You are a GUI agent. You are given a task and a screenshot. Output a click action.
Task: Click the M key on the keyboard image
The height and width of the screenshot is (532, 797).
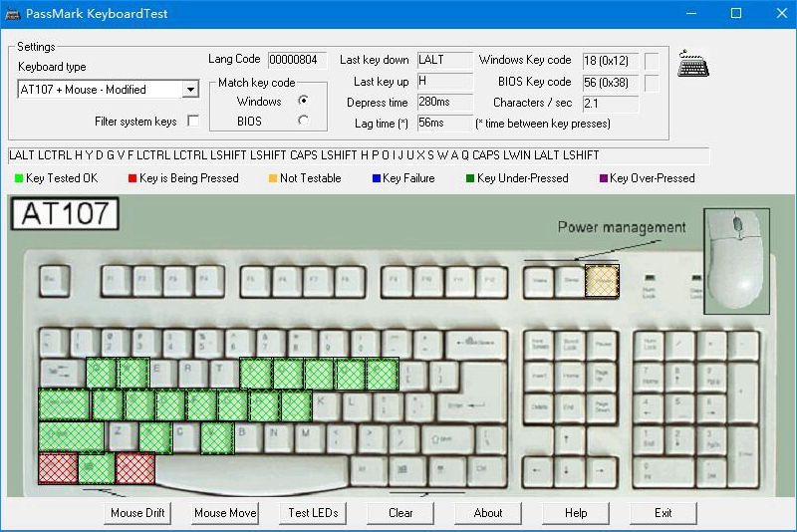coord(310,437)
